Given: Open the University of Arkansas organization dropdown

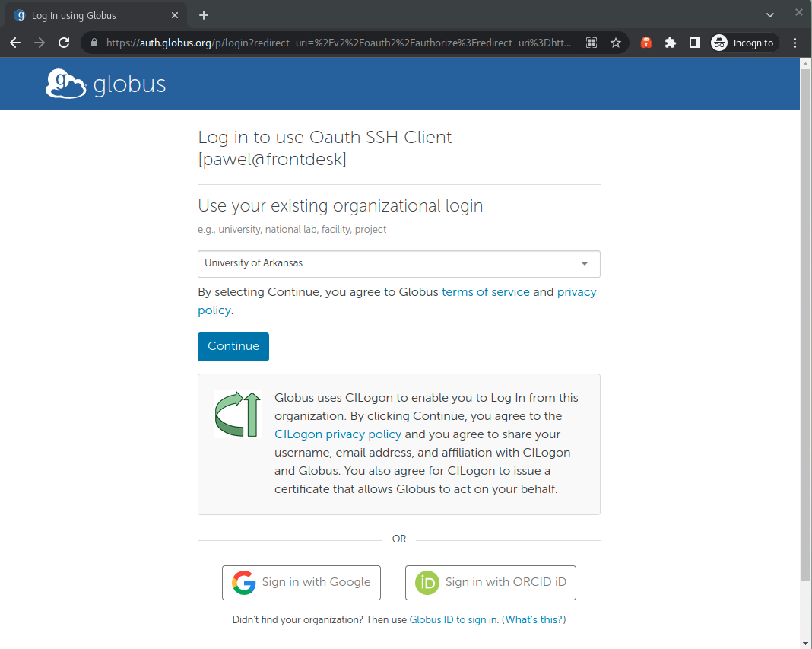Looking at the screenshot, I should (398, 264).
